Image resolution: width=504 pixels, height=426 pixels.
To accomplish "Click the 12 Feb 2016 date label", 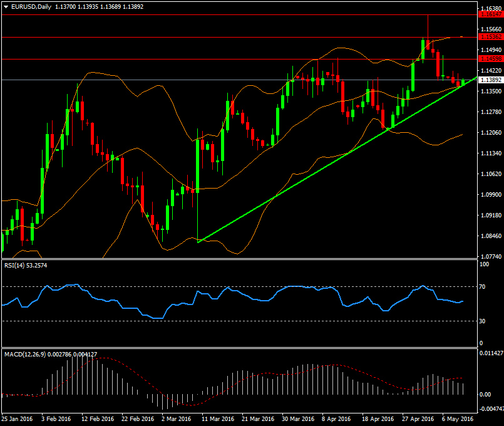I will tap(98, 418).
